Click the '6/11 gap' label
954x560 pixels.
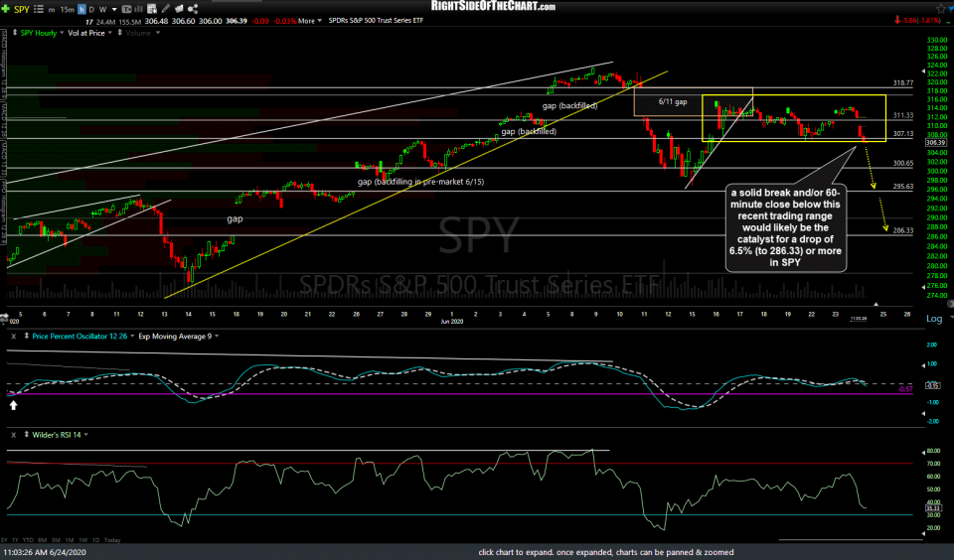click(x=673, y=101)
